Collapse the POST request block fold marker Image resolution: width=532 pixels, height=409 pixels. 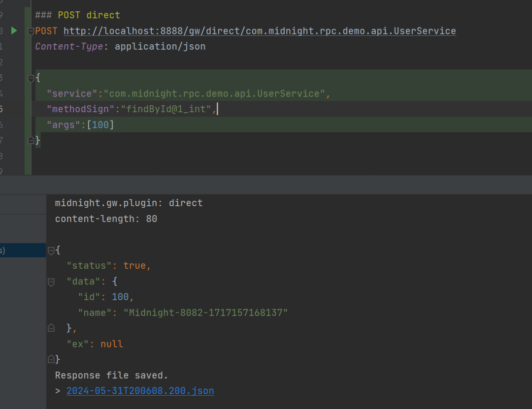(x=31, y=31)
